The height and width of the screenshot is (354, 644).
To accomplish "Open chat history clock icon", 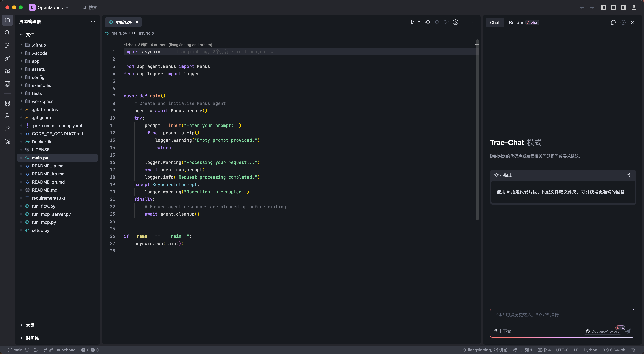I will (x=623, y=22).
